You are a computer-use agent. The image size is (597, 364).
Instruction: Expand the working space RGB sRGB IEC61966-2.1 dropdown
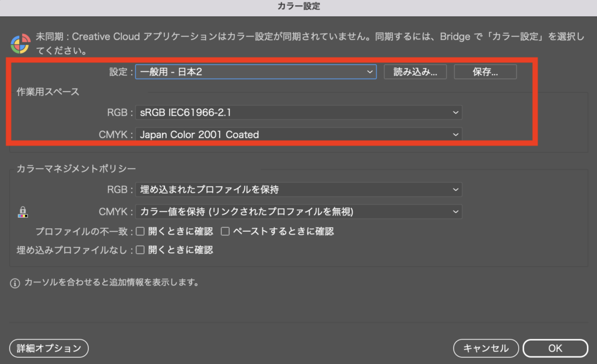298,112
